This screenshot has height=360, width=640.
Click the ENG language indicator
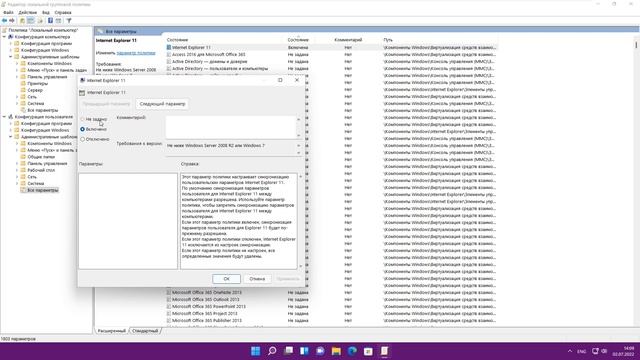(582, 351)
